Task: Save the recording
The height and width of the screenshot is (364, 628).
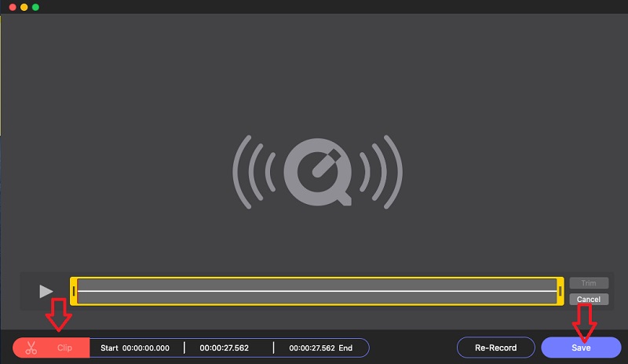Action: pyautogui.click(x=581, y=348)
